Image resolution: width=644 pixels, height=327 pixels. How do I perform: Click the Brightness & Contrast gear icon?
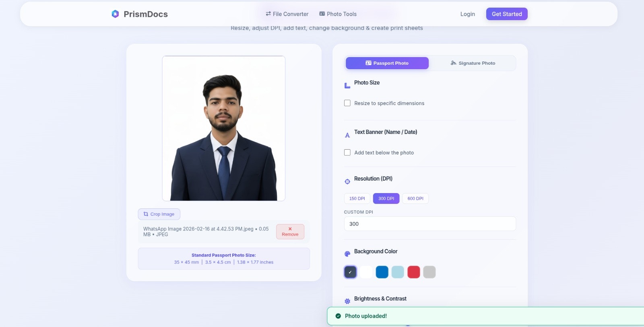pos(347,301)
